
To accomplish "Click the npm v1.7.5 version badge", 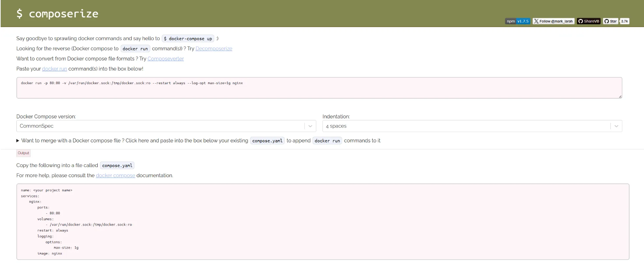I will (x=517, y=21).
